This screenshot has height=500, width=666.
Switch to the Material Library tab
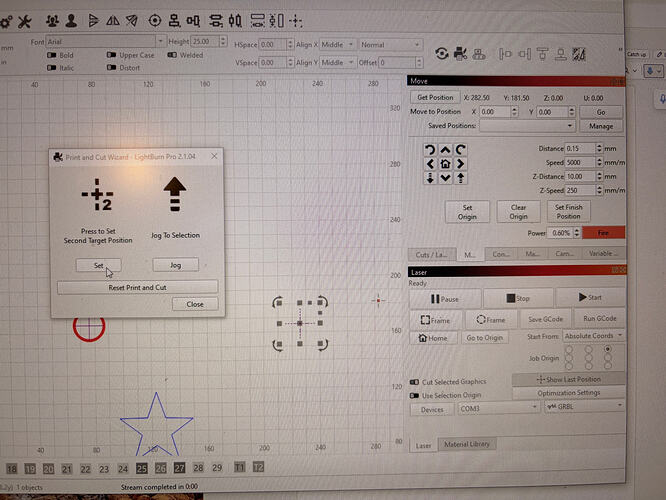click(467, 444)
